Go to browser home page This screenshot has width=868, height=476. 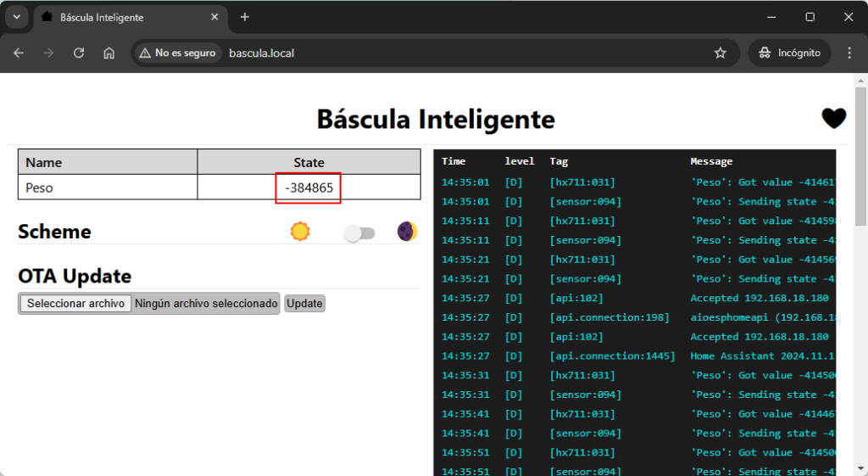(108, 53)
